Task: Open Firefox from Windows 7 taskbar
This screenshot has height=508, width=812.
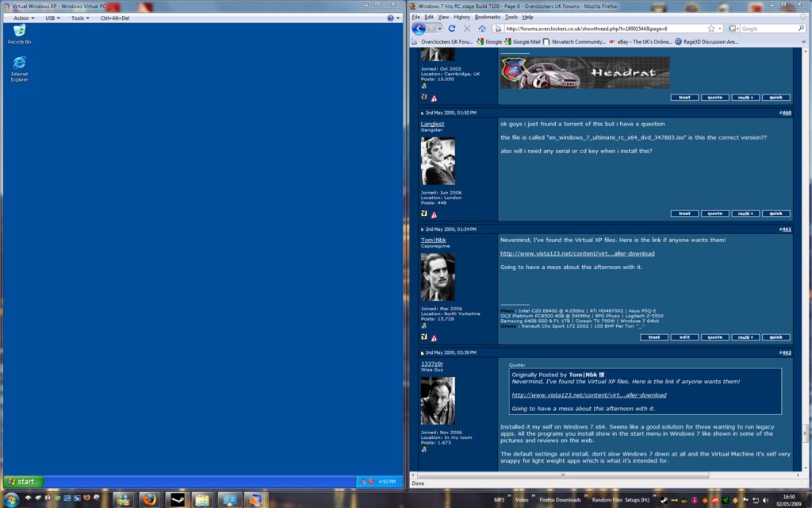Action: pyautogui.click(x=150, y=500)
